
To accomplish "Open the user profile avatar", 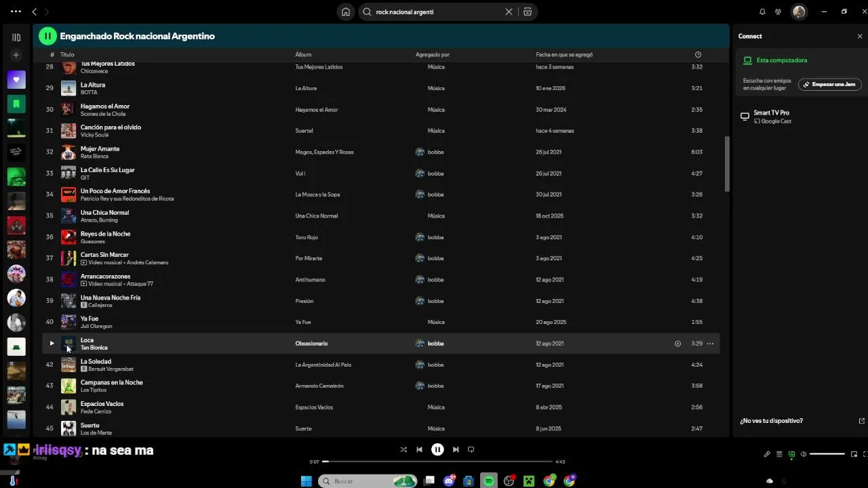I will coord(799,12).
